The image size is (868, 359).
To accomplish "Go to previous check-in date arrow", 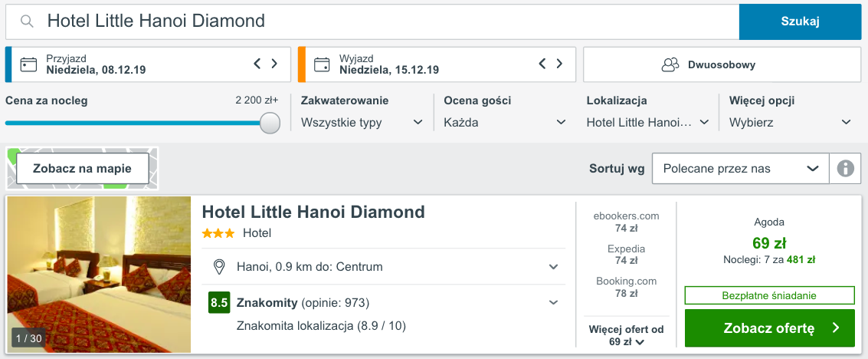I will pyautogui.click(x=257, y=64).
